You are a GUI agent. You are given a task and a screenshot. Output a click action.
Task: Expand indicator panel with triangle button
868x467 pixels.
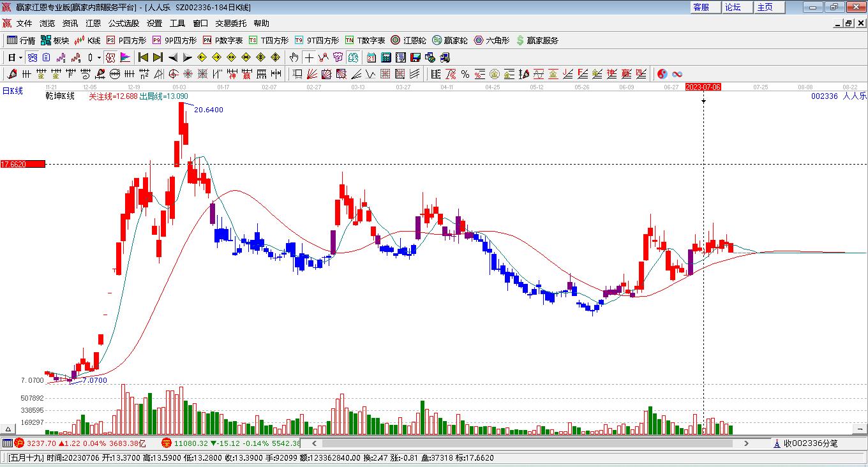click(x=9, y=429)
